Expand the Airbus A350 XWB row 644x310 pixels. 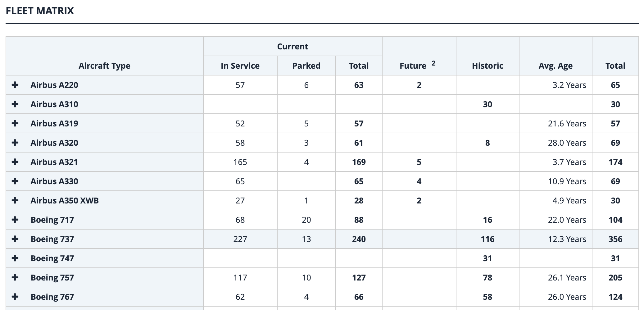click(x=15, y=200)
